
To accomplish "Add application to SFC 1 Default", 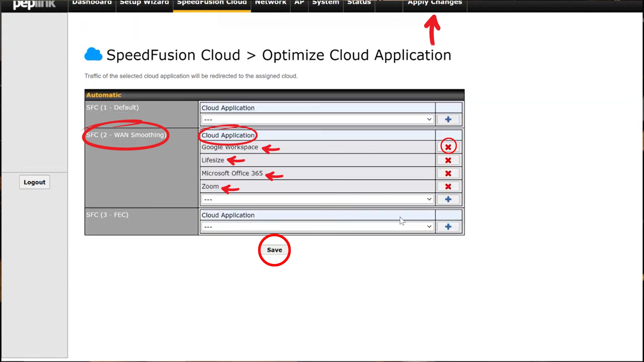I will click(448, 119).
